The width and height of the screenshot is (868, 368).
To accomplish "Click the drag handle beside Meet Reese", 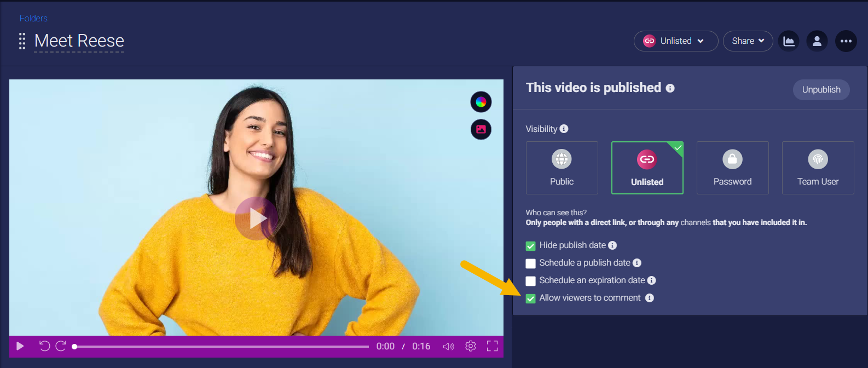I will 22,41.
